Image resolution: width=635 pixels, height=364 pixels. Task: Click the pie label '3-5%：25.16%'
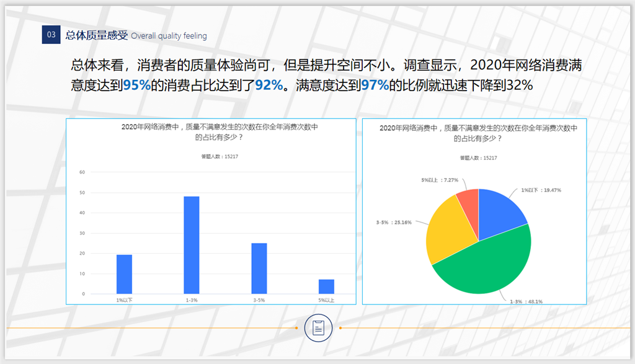click(394, 222)
